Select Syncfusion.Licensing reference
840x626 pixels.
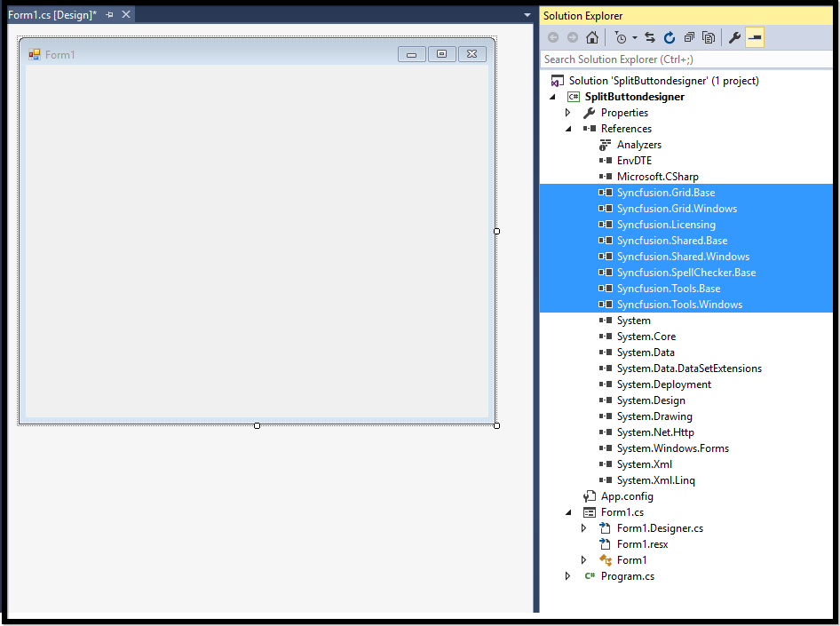click(x=666, y=225)
